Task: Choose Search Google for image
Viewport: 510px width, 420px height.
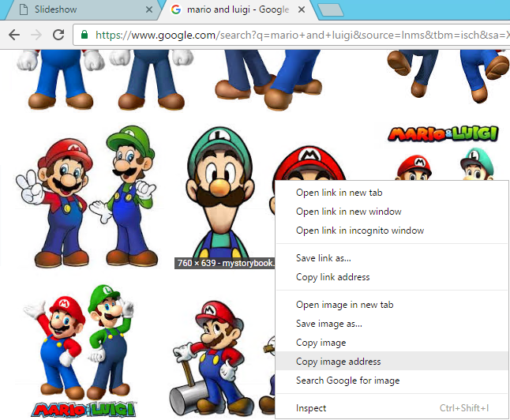Action: point(392,381)
